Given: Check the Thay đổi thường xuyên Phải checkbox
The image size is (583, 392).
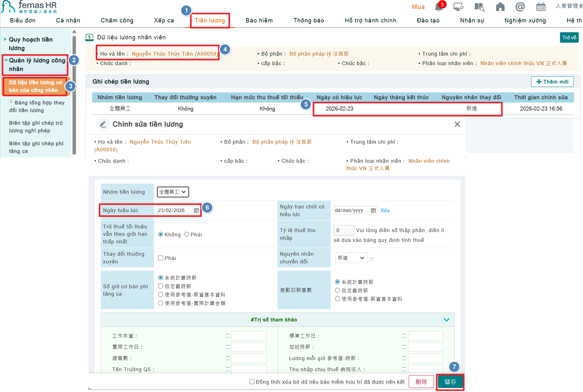Looking at the screenshot, I should click(161, 258).
